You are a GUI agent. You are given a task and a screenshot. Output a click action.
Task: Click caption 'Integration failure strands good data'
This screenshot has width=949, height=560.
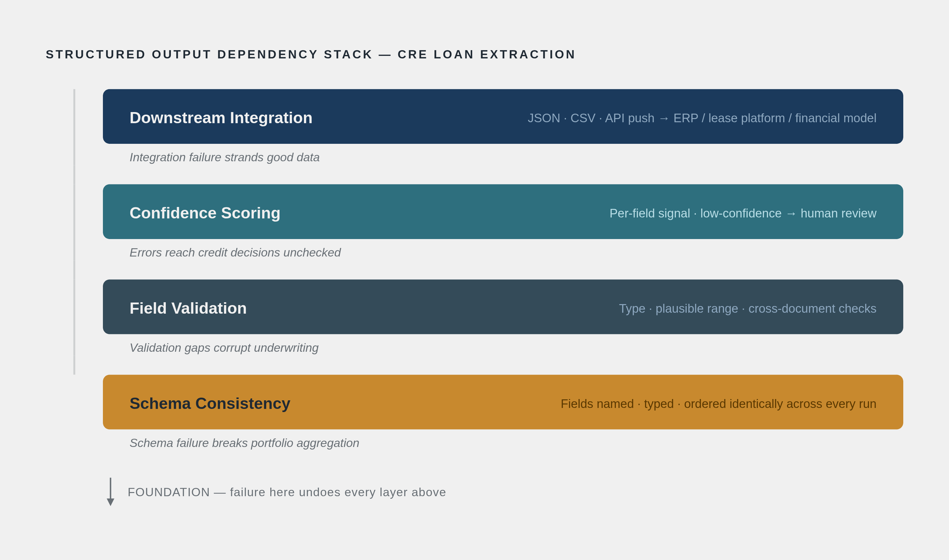[225, 157]
